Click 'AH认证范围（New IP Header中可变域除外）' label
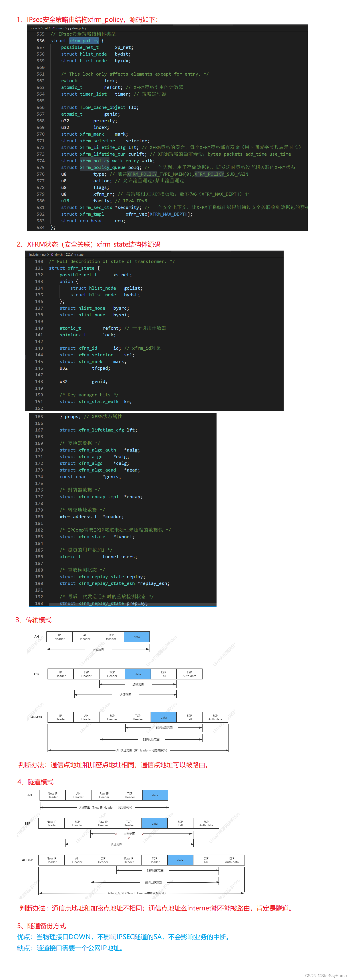350x980 pixels. coord(137,893)
